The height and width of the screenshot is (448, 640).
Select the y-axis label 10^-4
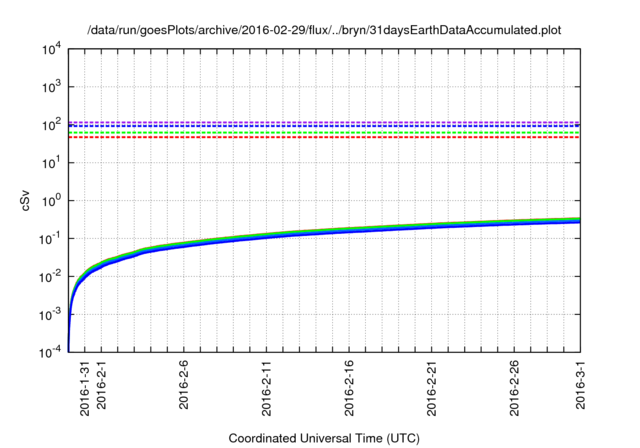[51, 351]
